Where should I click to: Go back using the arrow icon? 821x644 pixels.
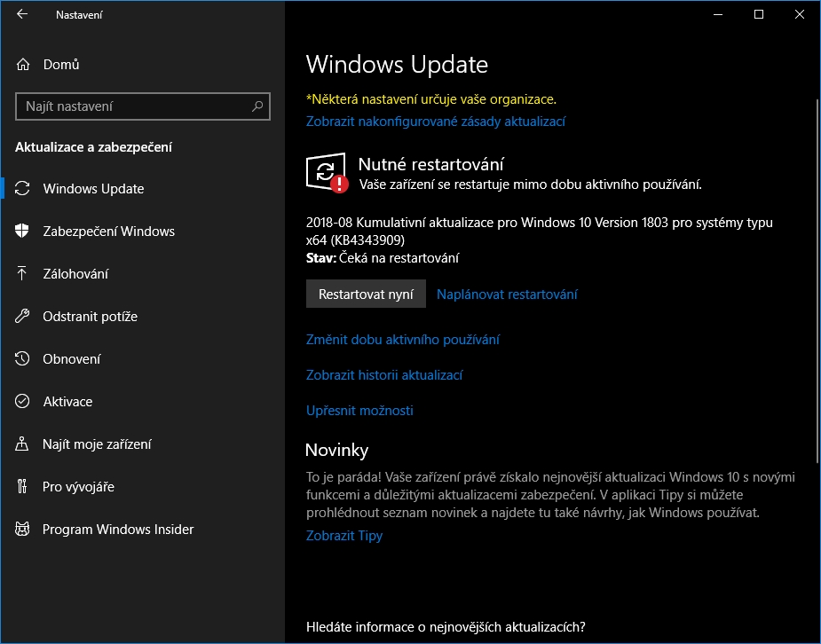coord(22,15)
